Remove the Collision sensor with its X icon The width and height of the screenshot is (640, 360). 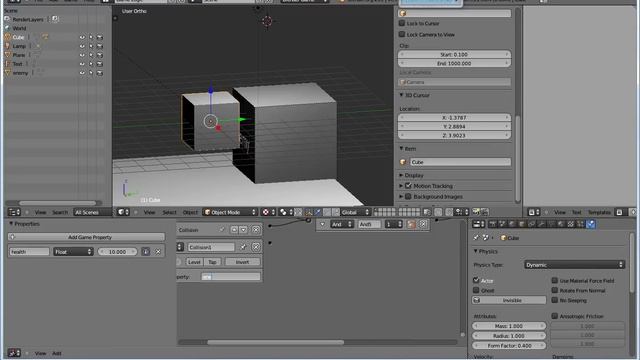pyautogui.click(x=256, y=230)
